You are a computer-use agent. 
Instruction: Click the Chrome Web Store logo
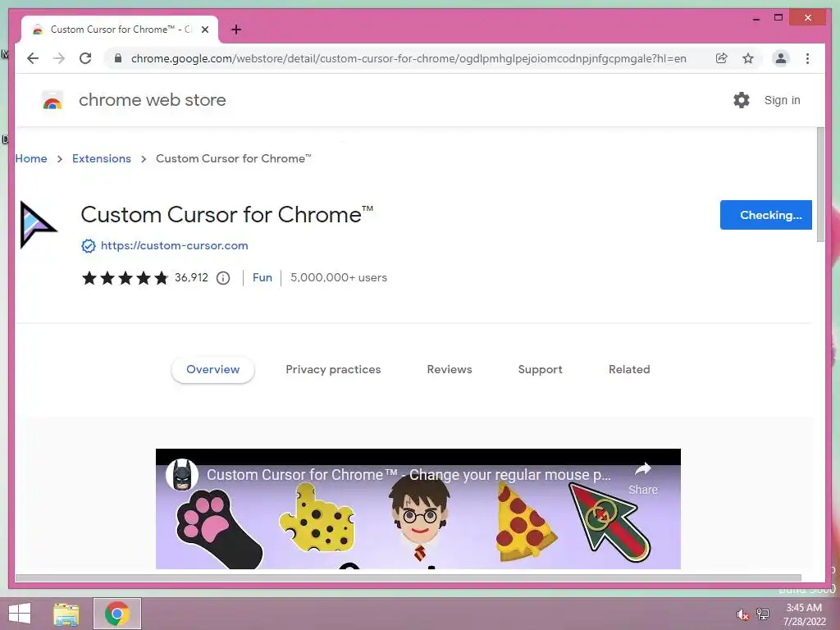[x=52, y=100]
